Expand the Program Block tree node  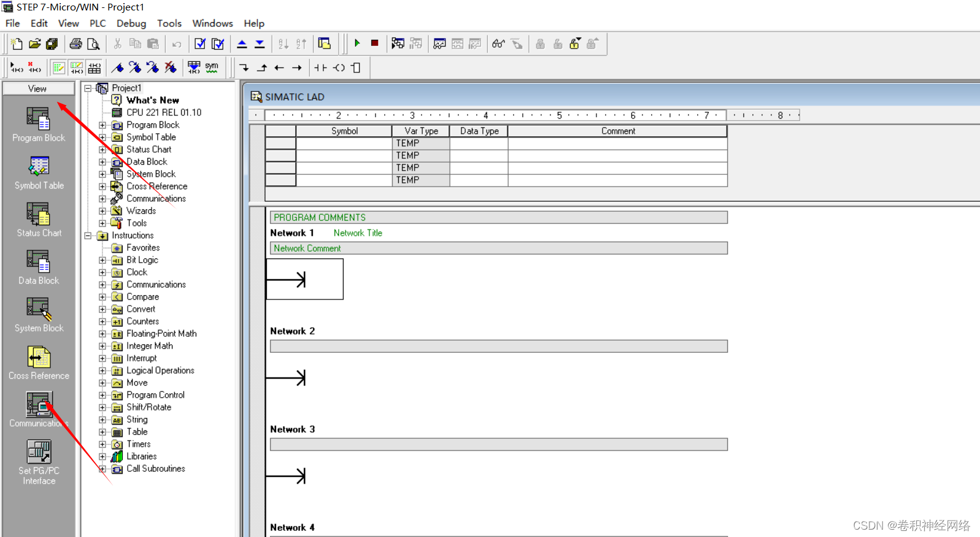(x=102, y=125)
